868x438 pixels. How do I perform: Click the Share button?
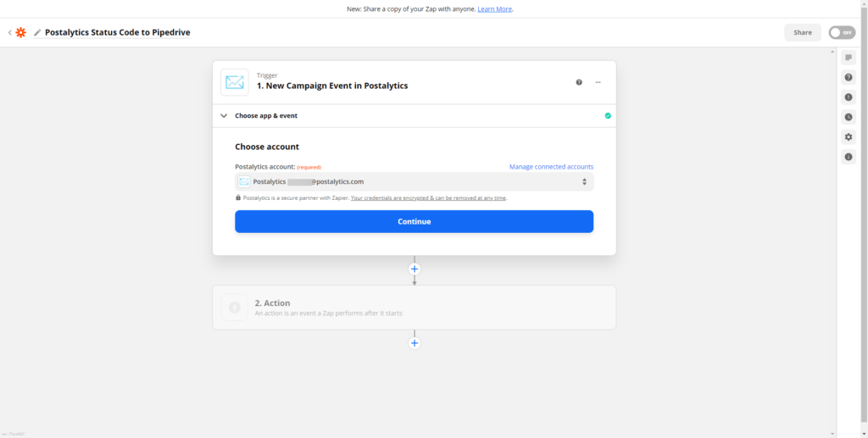click(802, 33)
